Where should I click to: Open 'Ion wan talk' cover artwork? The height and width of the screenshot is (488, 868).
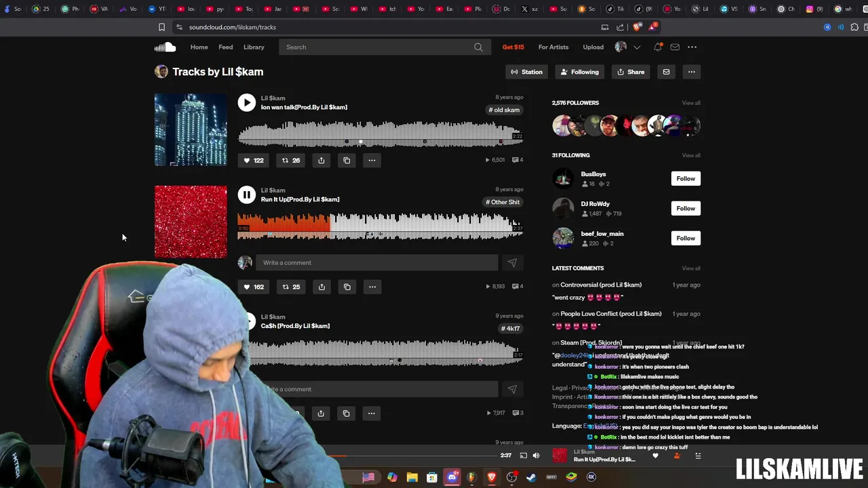click(x=191, y=129)
